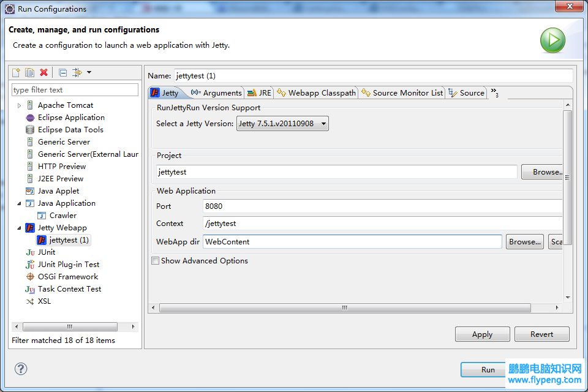Screen dimensions: 588x392
Task: Click the Crawler configuration icon
Action: click(42, 216)
